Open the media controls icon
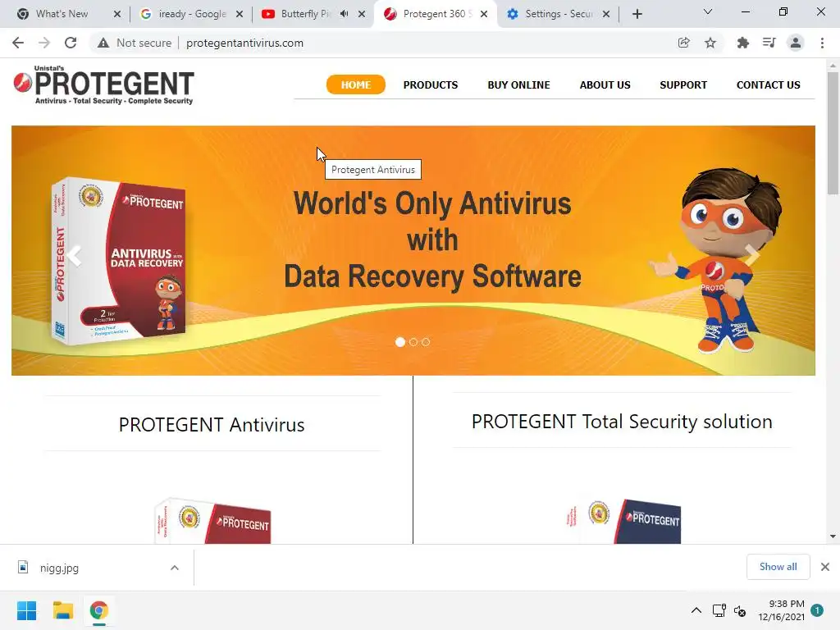This screenshot has width=840, height=630. 769,43
